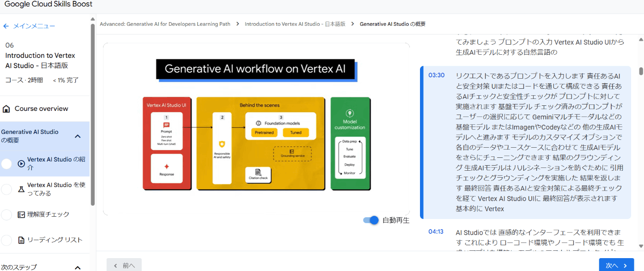
Task: Jump to transcript timestamp 04:13
Action: [436, 231]
